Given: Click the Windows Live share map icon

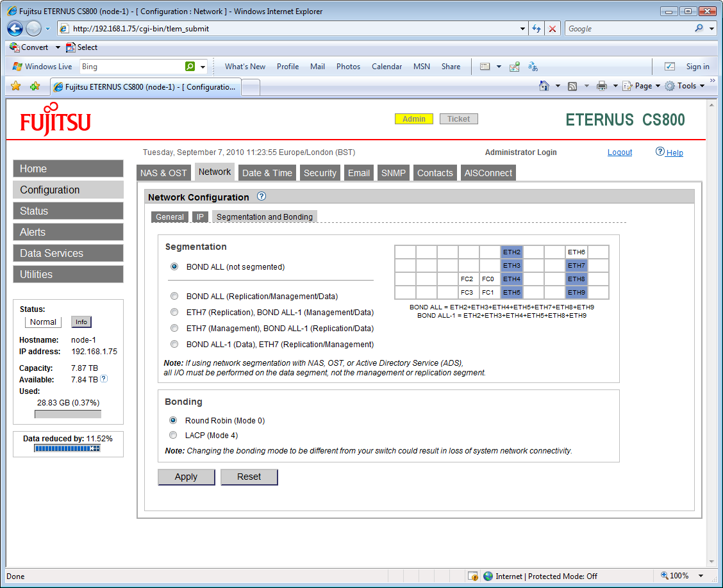Looking at the screenshot, I should pos(515,67).
